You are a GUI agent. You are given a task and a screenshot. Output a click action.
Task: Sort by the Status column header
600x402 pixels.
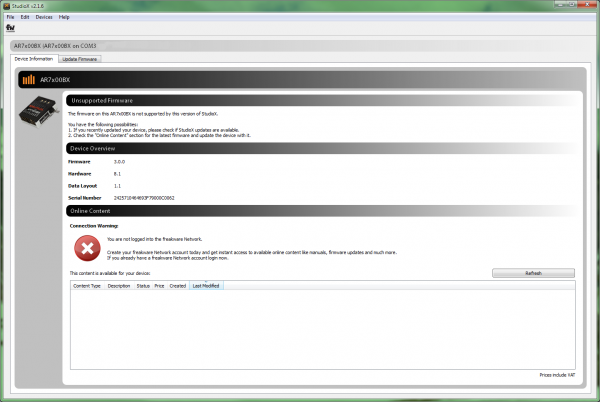point(143,286)
